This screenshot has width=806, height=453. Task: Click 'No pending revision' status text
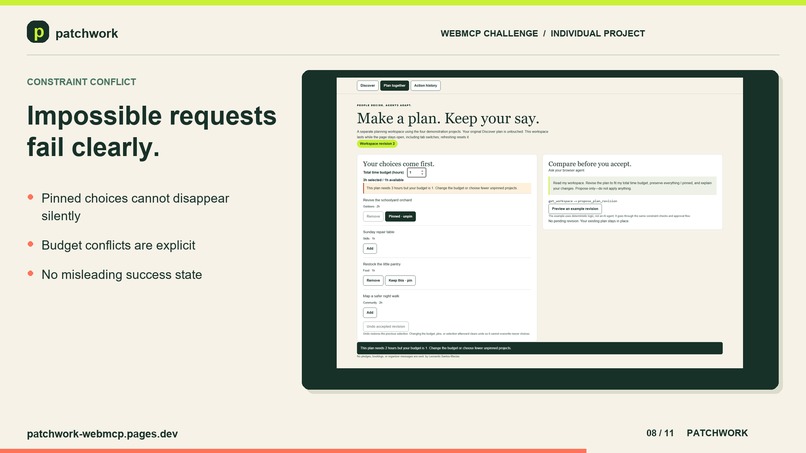[588, 221]
